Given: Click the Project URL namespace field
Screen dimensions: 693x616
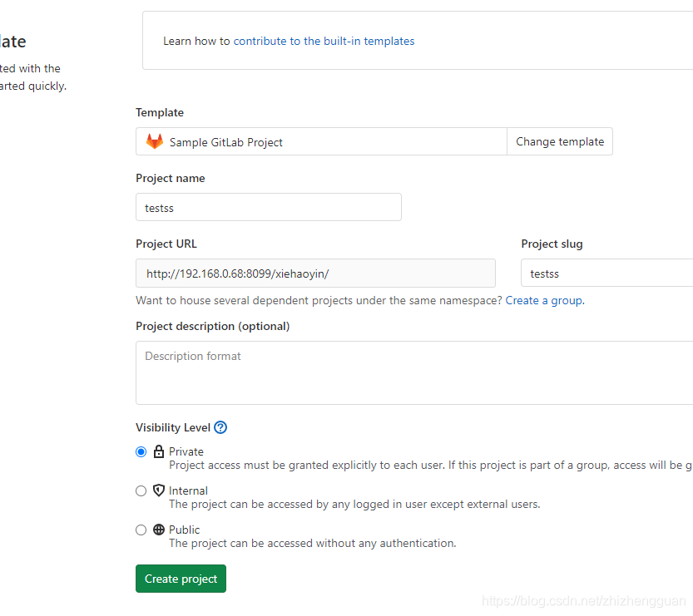Looking at the screenshot, I should point(315,273).
